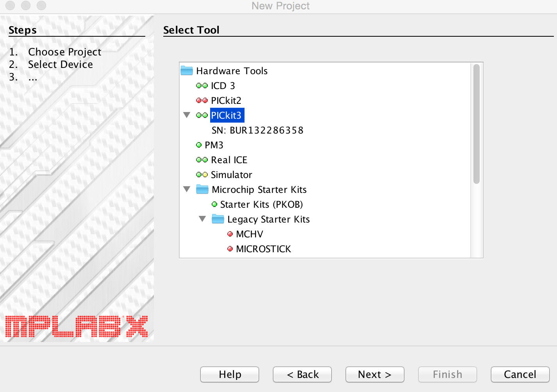557x392 pixels.
Task: Select PICkit2 tool
Action: tap(226, 100)
